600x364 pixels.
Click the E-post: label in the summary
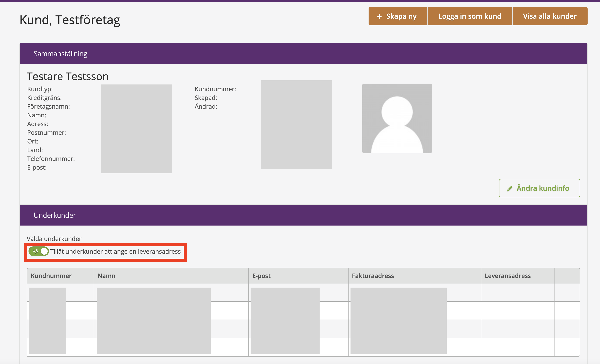pyautogui.click(x=37, y=167)
